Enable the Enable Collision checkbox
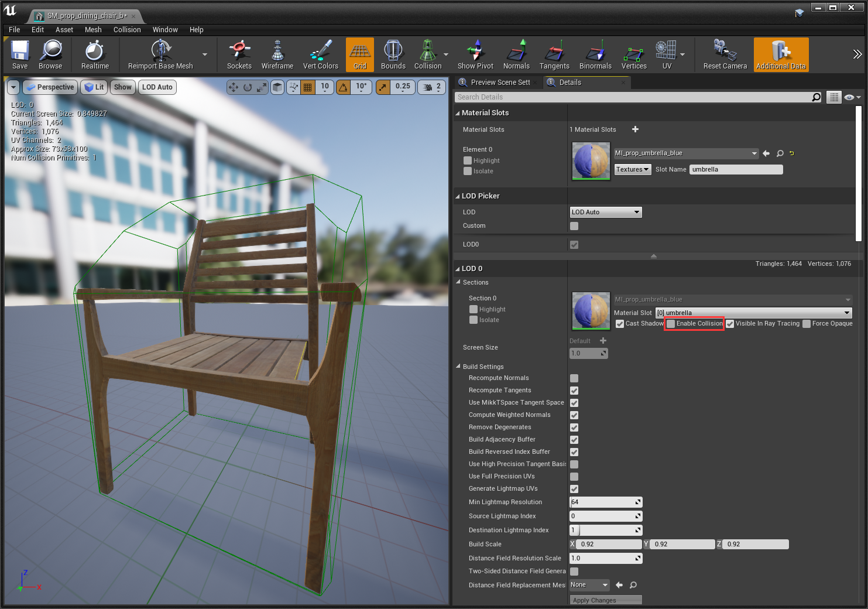868x609 pixels. 671,324
